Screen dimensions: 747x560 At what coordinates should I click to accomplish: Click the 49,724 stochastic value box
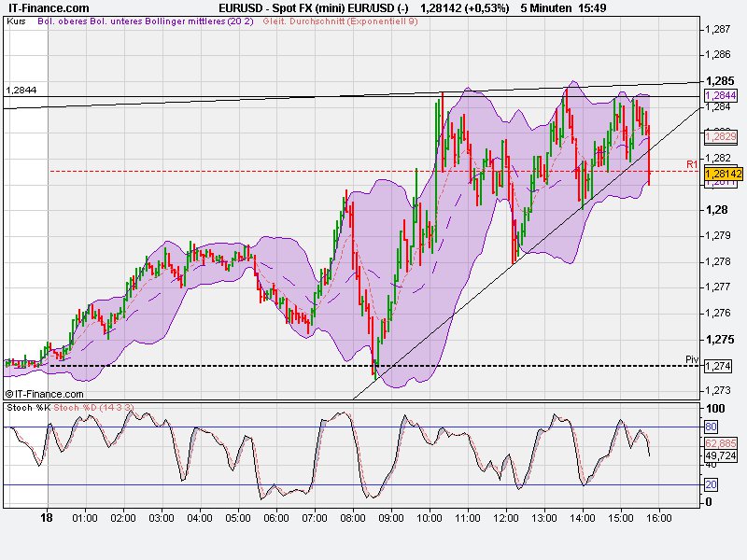(x=720, y=455)
